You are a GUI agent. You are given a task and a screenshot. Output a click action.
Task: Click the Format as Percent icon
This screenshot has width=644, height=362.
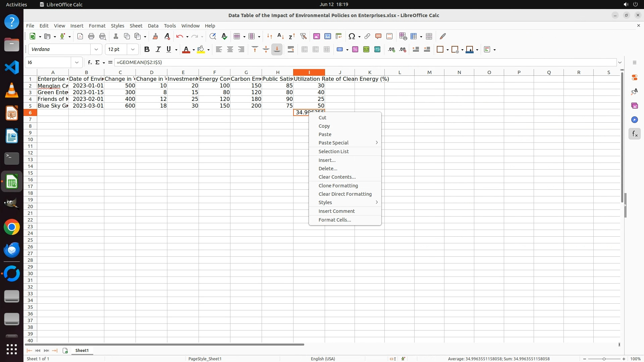[x=355, y=50]
